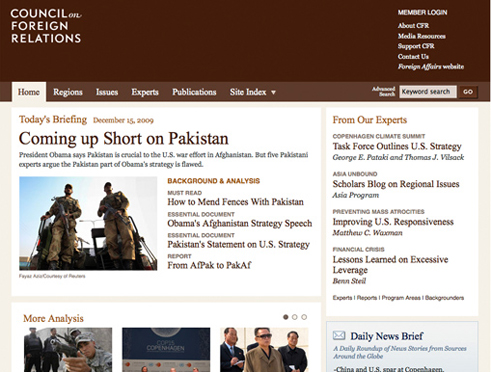Open the Issues menu item
The image size is (491, 372).
[x=107, y=92]
